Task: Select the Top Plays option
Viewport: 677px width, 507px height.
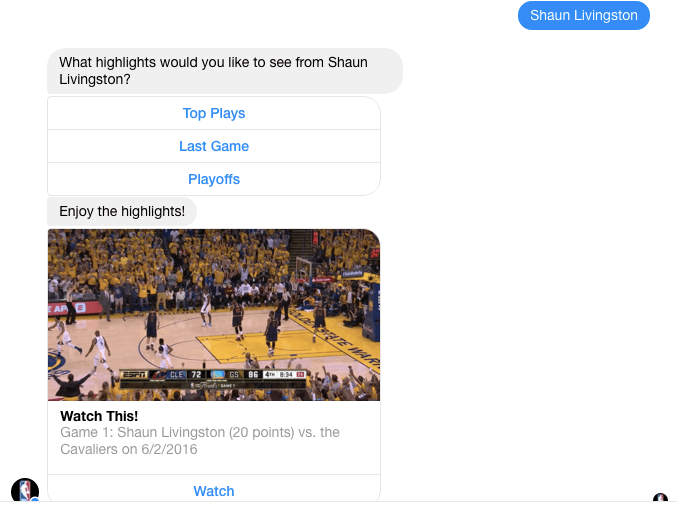Action: 214,113
